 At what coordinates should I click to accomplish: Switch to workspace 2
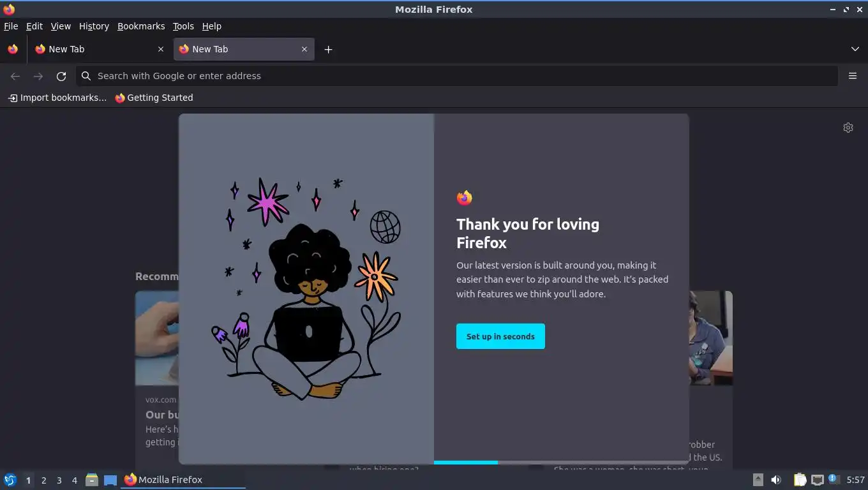coord(43,480)
